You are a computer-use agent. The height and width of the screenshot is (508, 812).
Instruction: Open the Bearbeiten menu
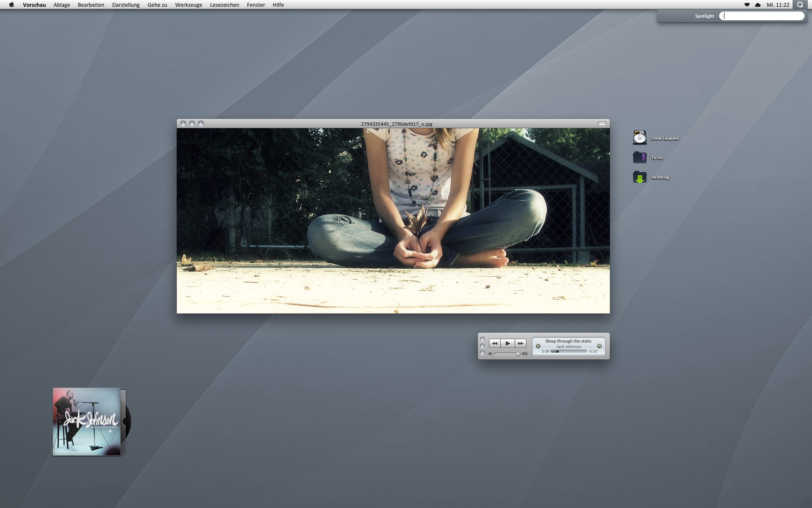coord(91,5)
